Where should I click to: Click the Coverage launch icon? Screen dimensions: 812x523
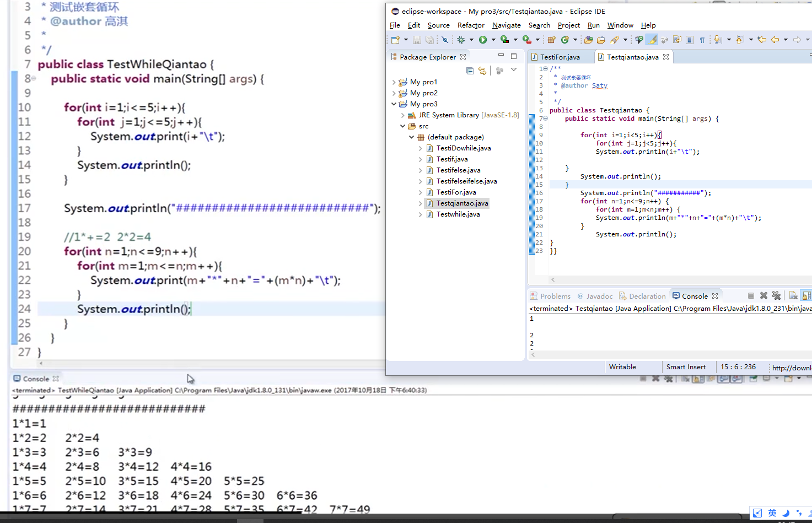[504, 40]
